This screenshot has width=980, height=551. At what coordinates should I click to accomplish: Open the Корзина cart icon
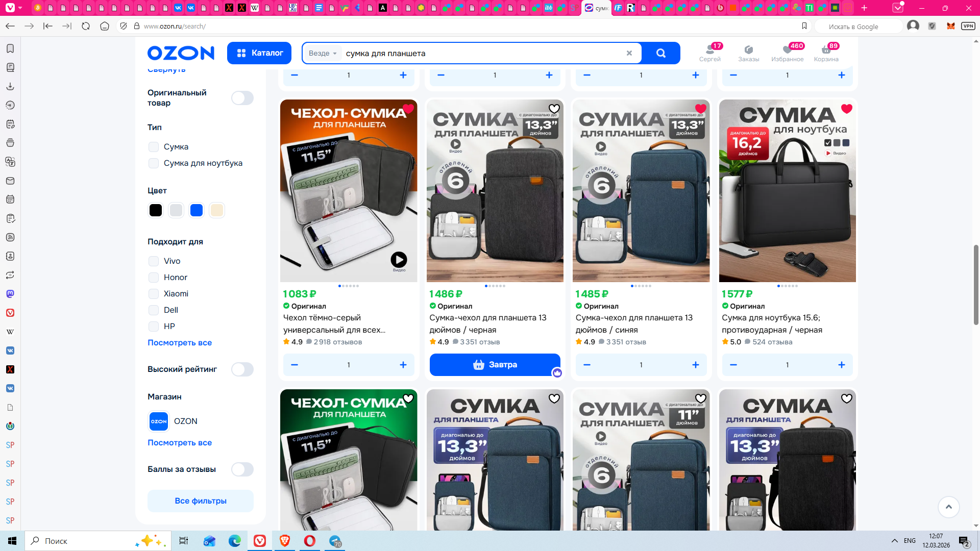point(826,50)
